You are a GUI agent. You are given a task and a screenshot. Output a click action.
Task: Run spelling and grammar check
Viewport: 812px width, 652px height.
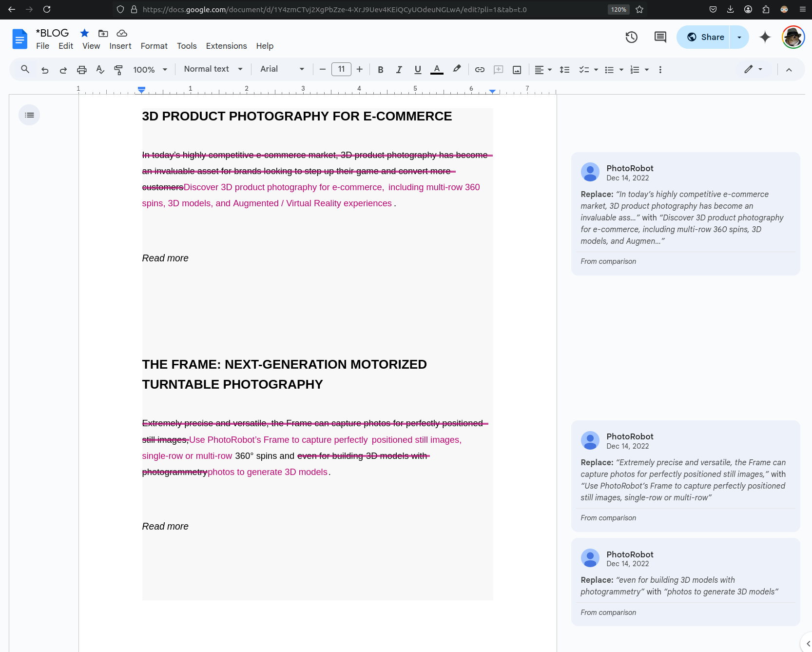pyautogui.click(x=100, y=70)
